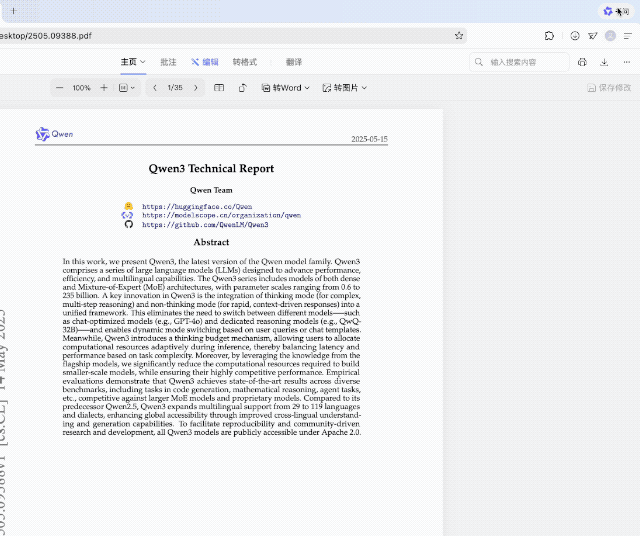Open the github.com/QwenLM/Qwen3 link

pyautogui.click(x=204, y=225)
